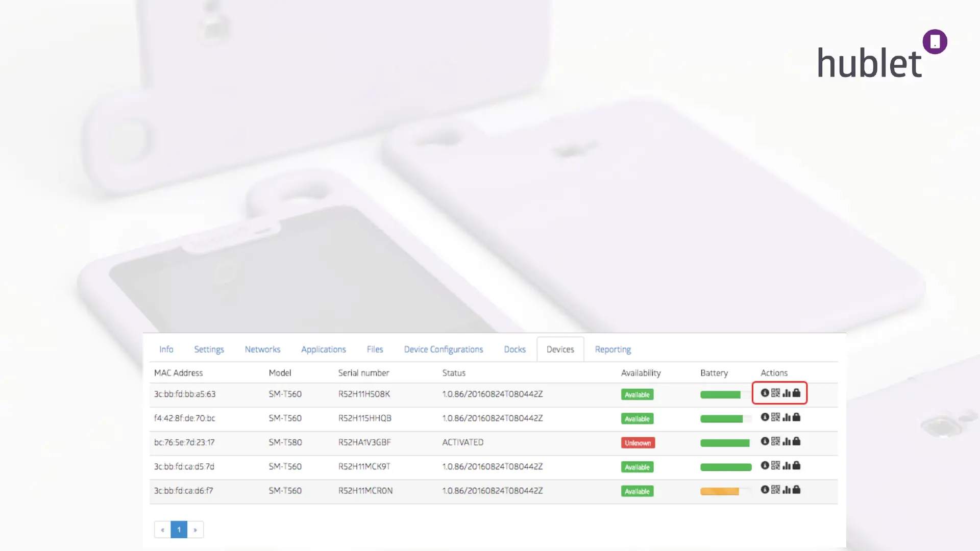Open the Docks tab
The image size is (980, 551).
(514, 349)
